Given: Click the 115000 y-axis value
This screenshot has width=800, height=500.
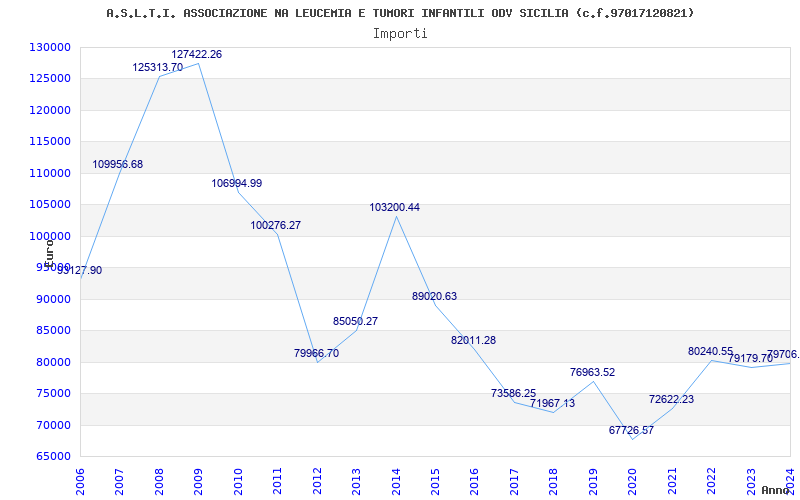Looking at the screenshot, I should click(51, 142).
